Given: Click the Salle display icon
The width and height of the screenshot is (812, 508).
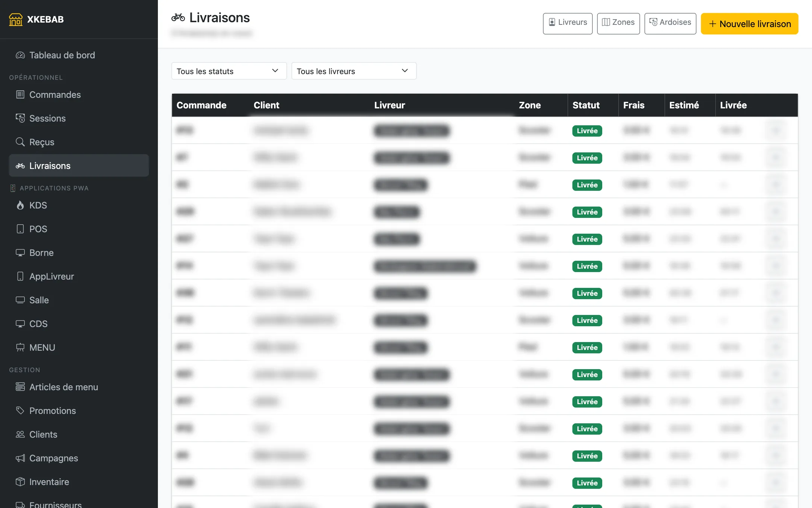Looking at the screenshot, I should tap(20, 300).
